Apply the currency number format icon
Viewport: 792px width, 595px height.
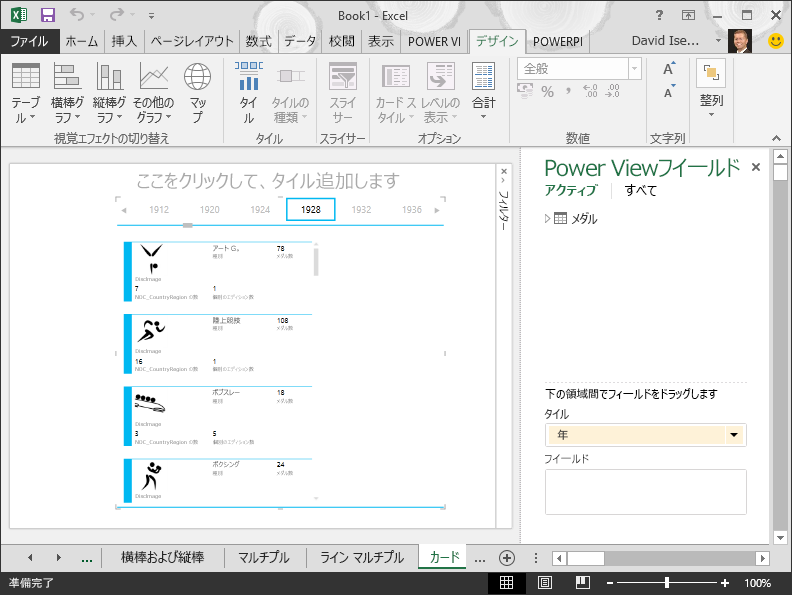point(525,91)
